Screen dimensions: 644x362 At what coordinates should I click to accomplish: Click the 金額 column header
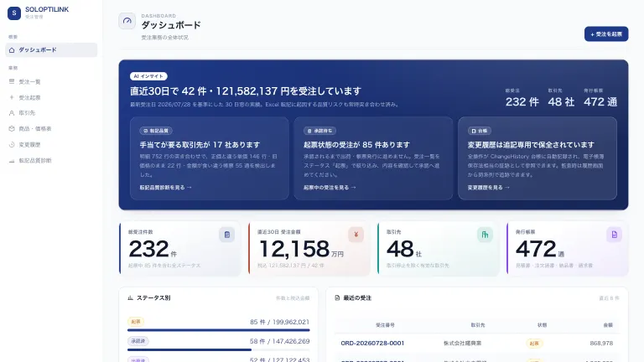pos(608,325)
